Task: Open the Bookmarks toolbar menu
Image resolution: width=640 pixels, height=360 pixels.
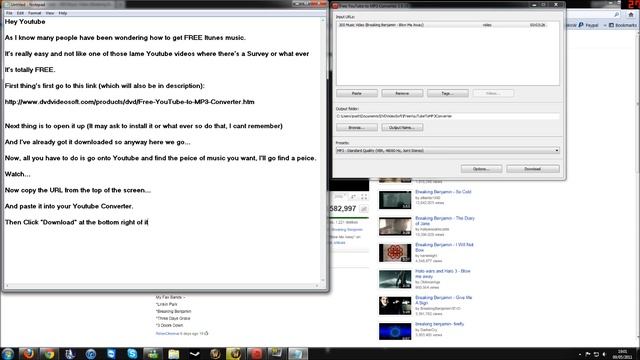Action: coord(622,25)
